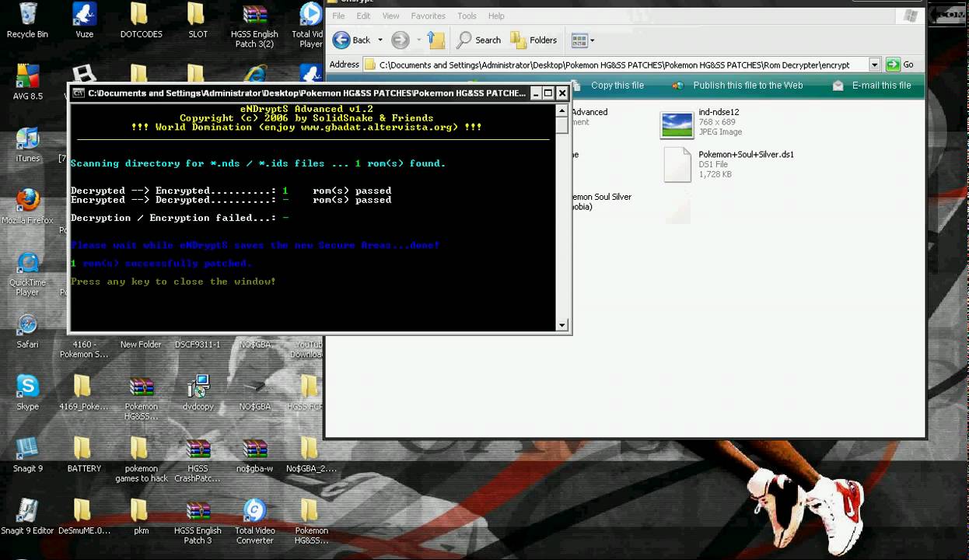Click E-mail this file link
The width and height of the screenshot is (969, 560).
click(x=881, y=86)
